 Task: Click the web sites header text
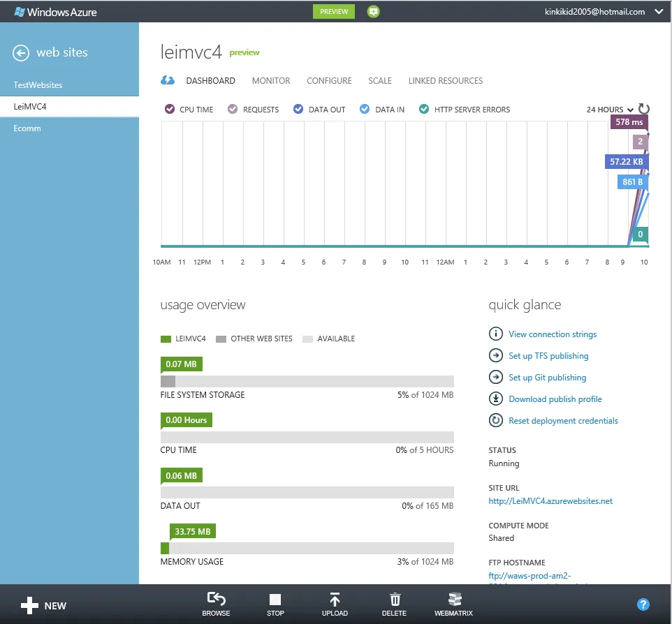tap(62, 52)
